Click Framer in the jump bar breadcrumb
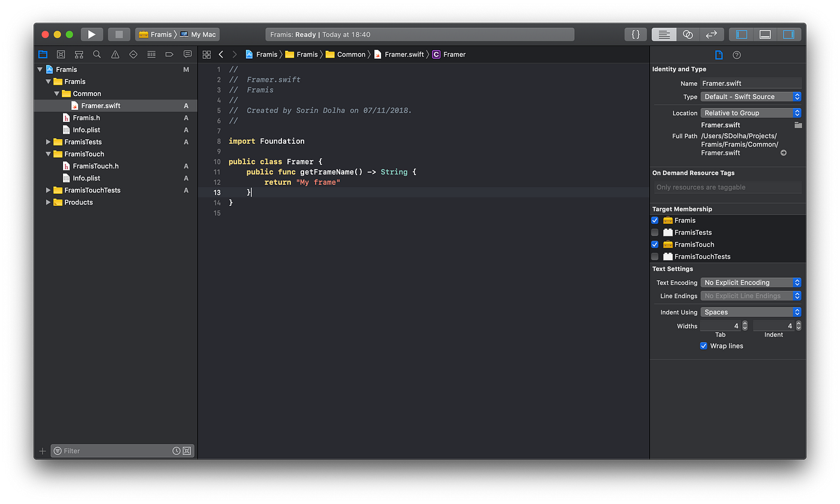 point(454,54)
